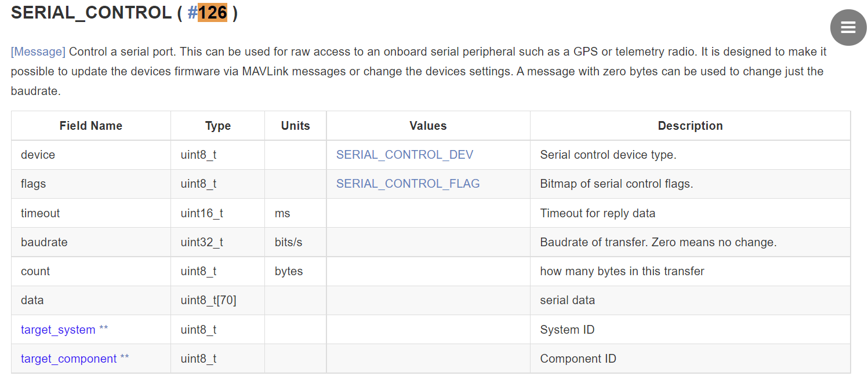Select the baudrate field row
The width and height of the screenshot is (868, 387).
coord(44,242)
